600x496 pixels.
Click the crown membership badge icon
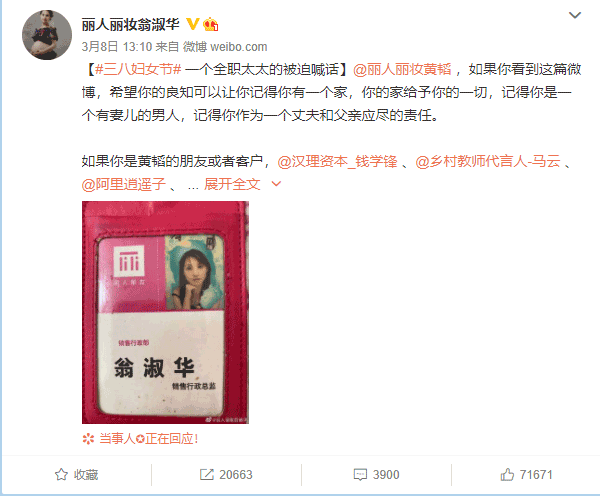click(210, 24)
